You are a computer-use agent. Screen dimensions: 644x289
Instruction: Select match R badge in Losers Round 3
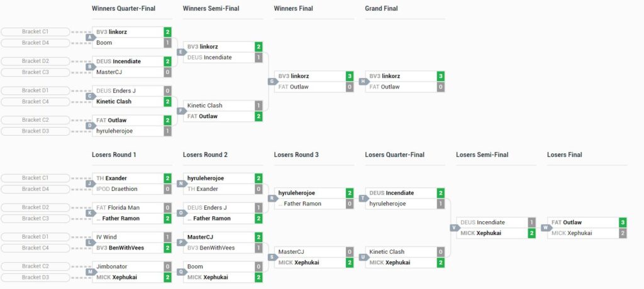272,199
